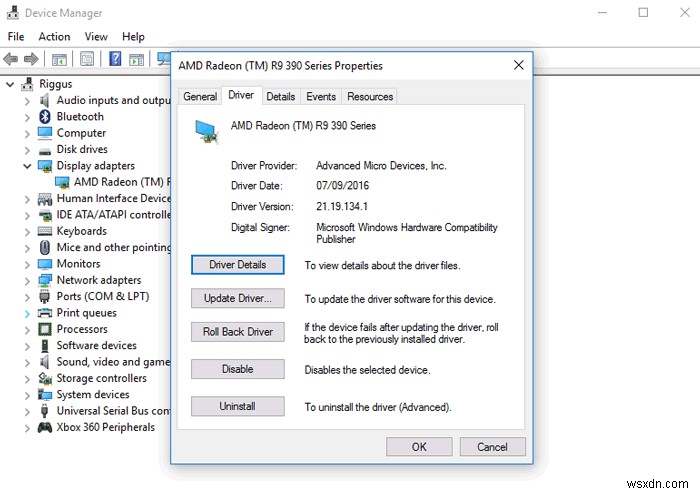Select IDE ATA/ATAPI controllers tree item

coord(113,215)
